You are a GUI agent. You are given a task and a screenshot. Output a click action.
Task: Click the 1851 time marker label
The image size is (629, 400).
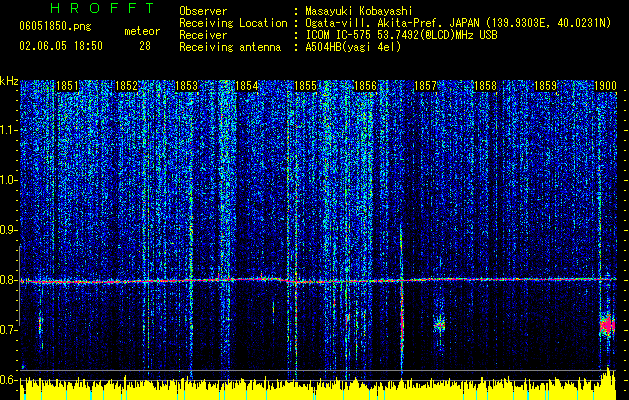[67, 86]
